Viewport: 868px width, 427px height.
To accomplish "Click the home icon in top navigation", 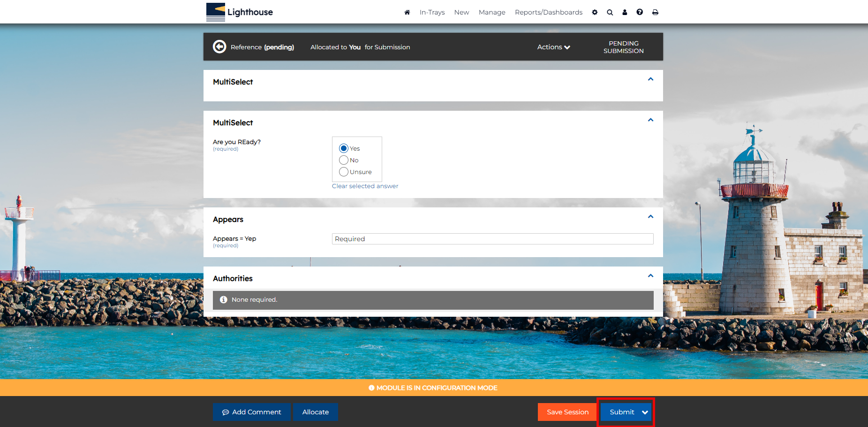I will coord(407,12).
